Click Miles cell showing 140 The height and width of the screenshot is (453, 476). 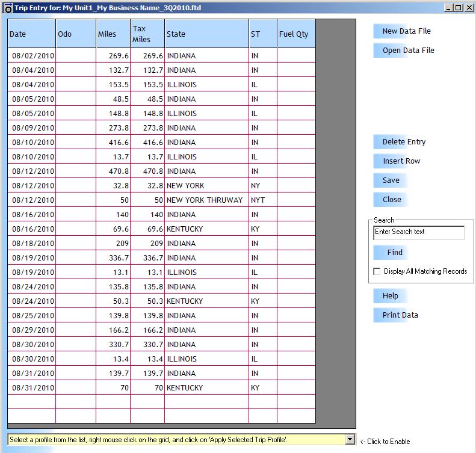[x=113, y=215]
